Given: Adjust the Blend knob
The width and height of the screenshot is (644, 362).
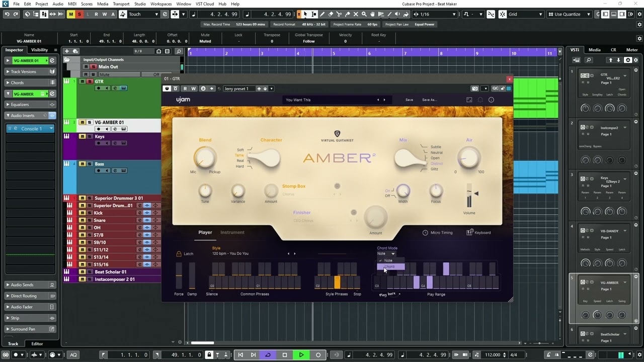Looking at the screenshot, I should (204, 158).
